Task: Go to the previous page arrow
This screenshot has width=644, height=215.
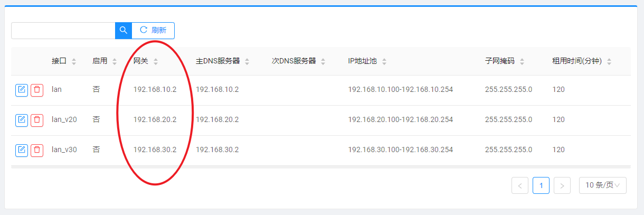Action: [x=520, y=185]
